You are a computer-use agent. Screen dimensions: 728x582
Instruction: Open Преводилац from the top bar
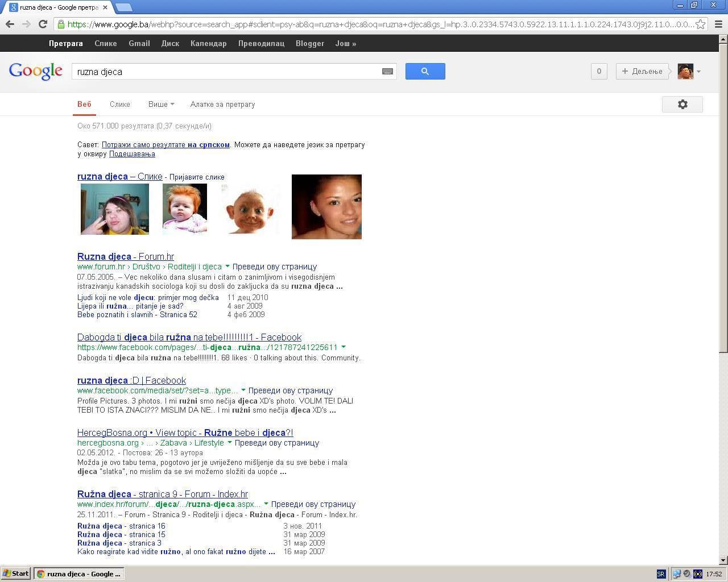261,43
